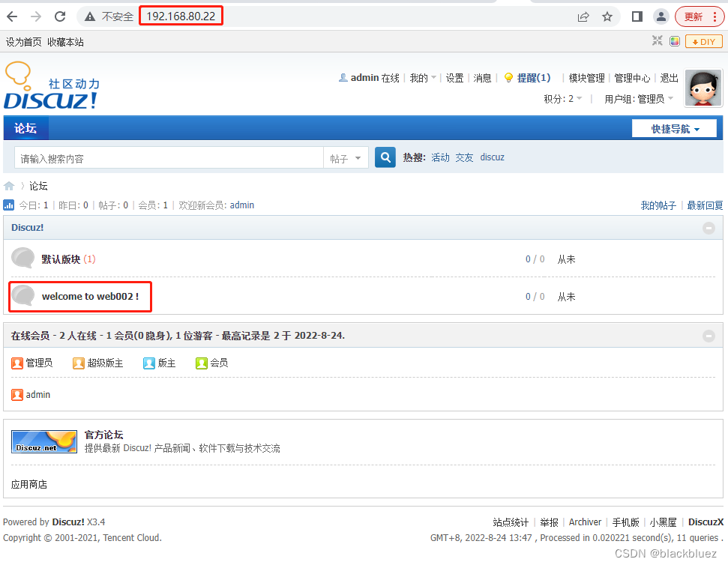This screenshot has width=728, height=565.
Task: Click the Discuz.net banner image
Action: [44, 441]
